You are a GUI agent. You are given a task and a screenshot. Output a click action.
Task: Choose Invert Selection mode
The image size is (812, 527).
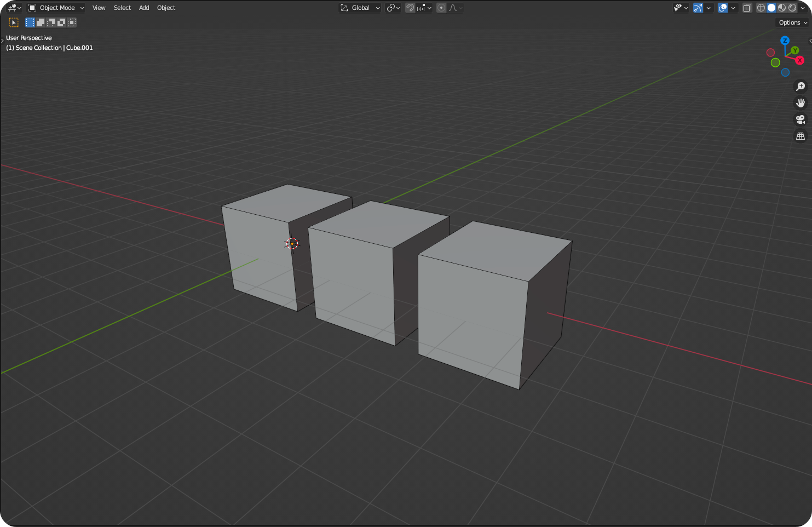pos(61,22)
